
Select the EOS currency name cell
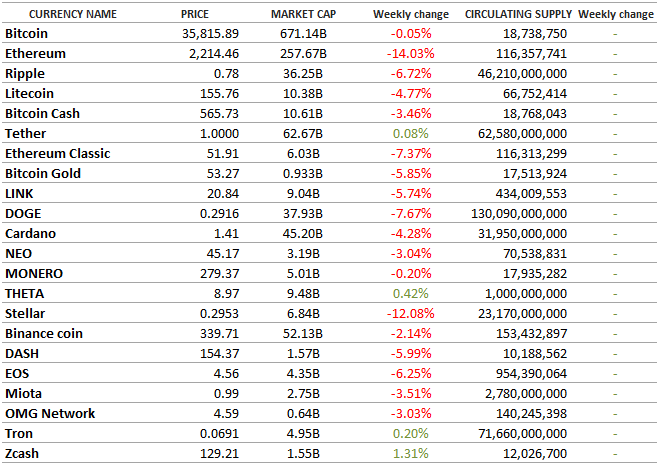pos(17,374)
